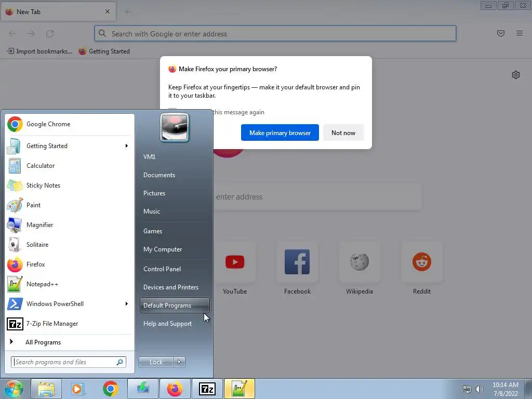Image resolution: width=532 pixels, height=399 pixels.
Task: Click the network tray icon
Action: (x=467, y=389)
